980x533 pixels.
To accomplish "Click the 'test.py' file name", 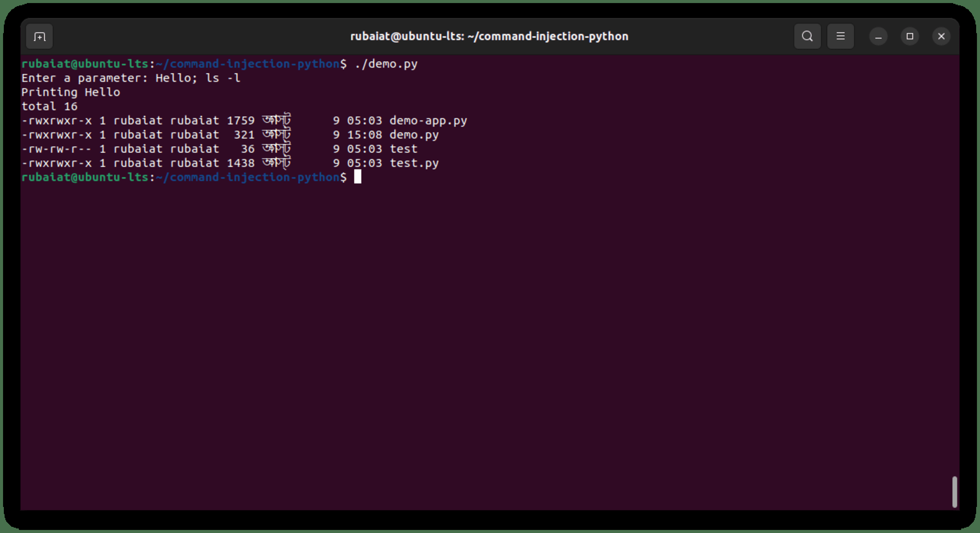I will (414, 163).
